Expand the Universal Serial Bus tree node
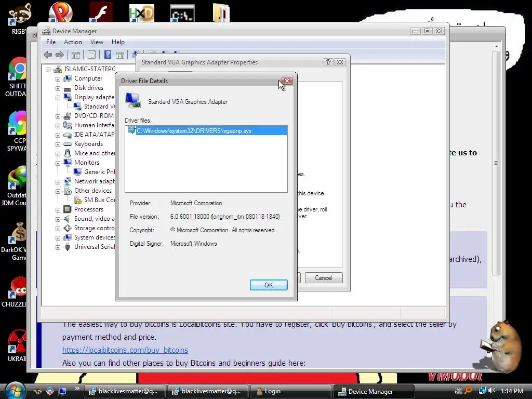 tap(58, 247)
